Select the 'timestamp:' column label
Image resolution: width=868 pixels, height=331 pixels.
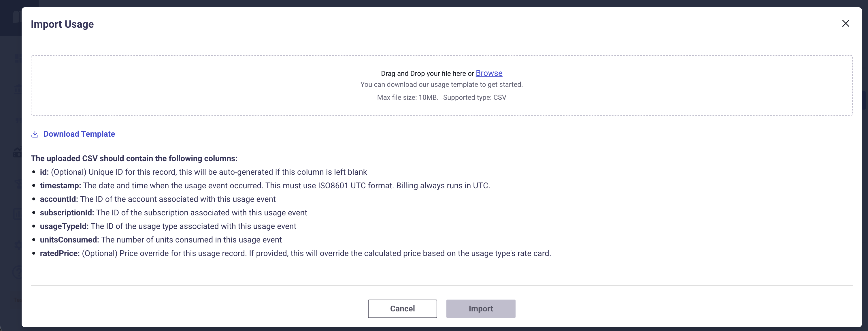tap(60, 186)
